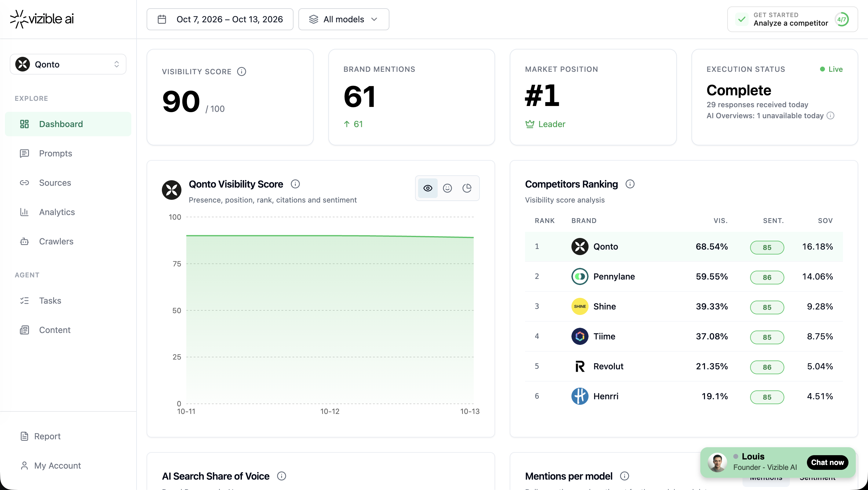Click the Henrri brand logo

[x=580, y=396]
